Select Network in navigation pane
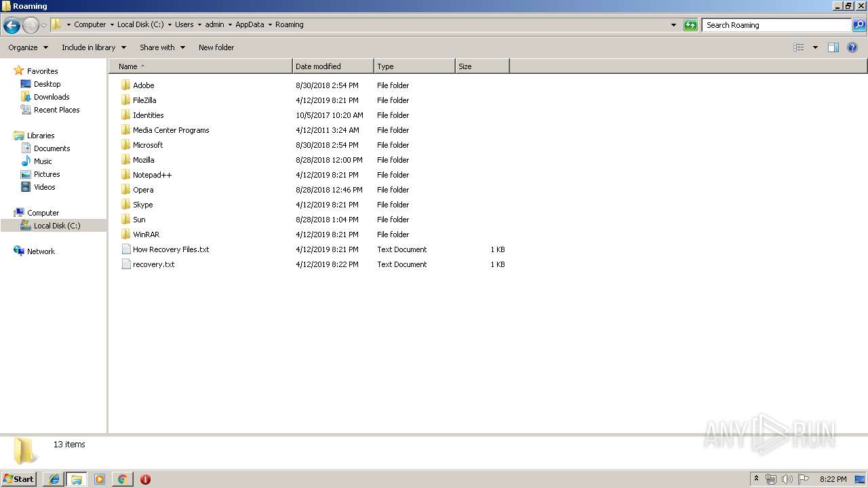The width and height of the screenshot is (868, 488). tap(41, 251)
